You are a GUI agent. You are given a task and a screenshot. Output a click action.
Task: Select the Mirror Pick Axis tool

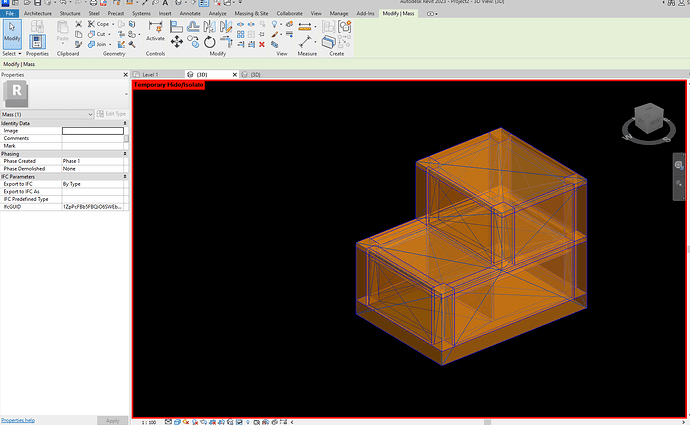(x=209, y=26)
